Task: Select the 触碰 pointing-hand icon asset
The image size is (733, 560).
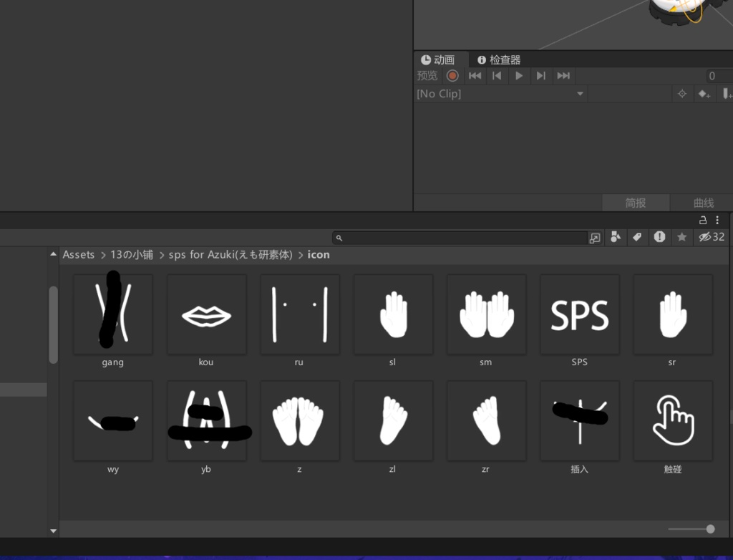Action: pos(673,420)
